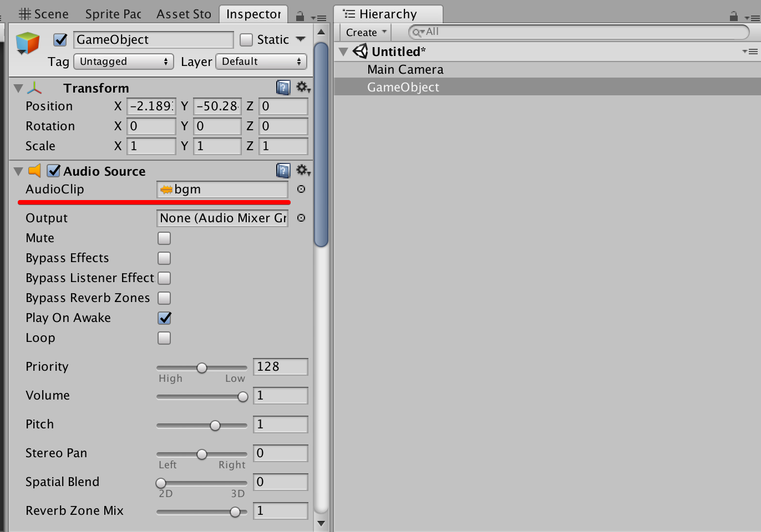The width and height of the screenshot is (761, 532).
Task: Enable the Mute checkbox
Action: tap(164, 238)
